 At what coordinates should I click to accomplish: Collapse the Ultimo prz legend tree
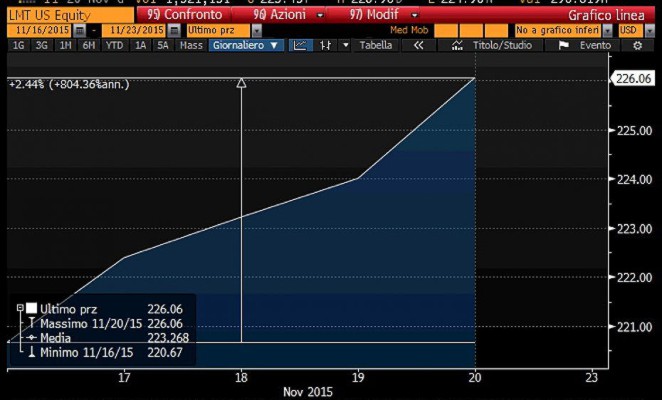pos(20,308)
